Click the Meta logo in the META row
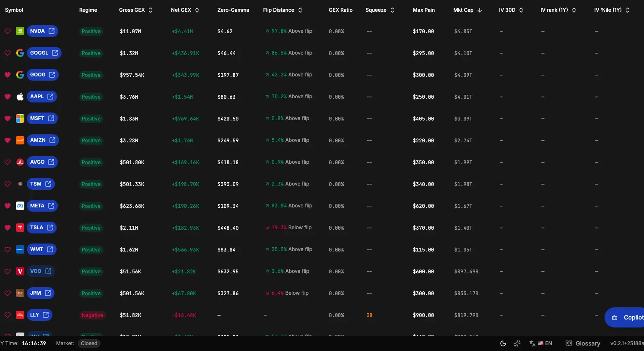Viewport: 644px width, 351px height. (x=20, y=206)
